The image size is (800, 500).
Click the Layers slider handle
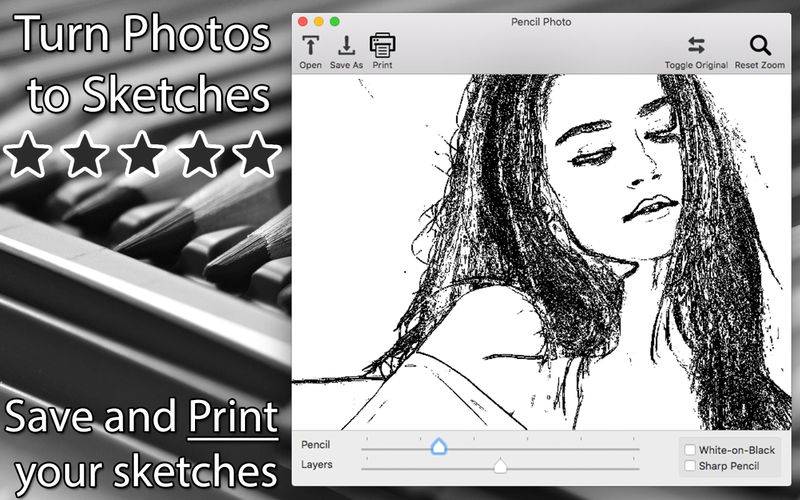pyautogui.click(x=501, y=465)
